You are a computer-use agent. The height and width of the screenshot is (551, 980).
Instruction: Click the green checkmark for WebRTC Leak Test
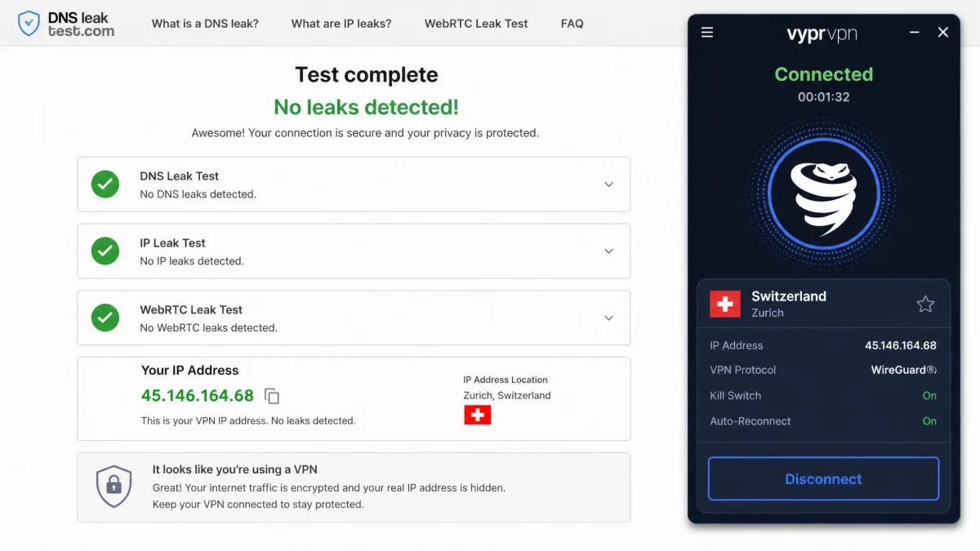point(105,318)
